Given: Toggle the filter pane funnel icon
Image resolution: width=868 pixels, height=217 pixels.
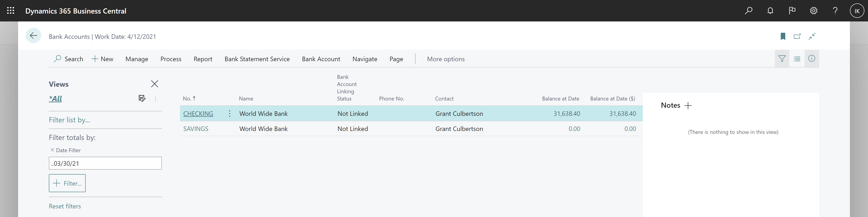Looking at the screenshot, I should pyautogui.click(x=782, y=59).
